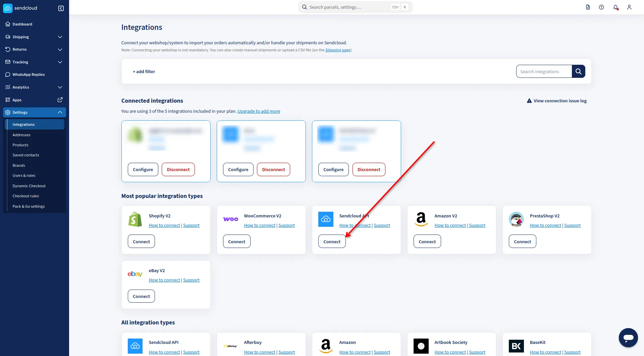Viewport: 644px width, 356px height.
Task: Disconnect the third connected integration
Action: click(x=369, y=169)
